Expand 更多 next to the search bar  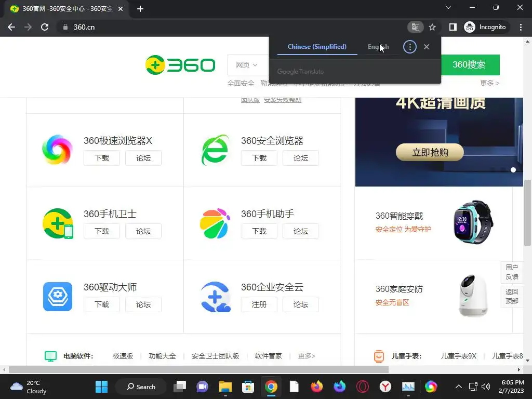point(489,83)
